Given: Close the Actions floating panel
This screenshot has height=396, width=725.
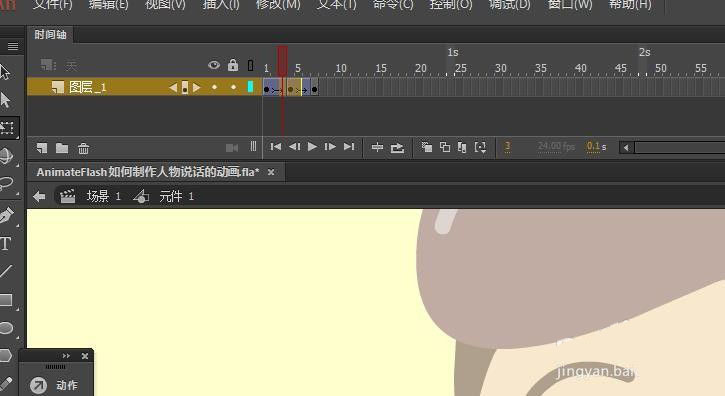Looking at the screenshot, I should click(85, 356).
